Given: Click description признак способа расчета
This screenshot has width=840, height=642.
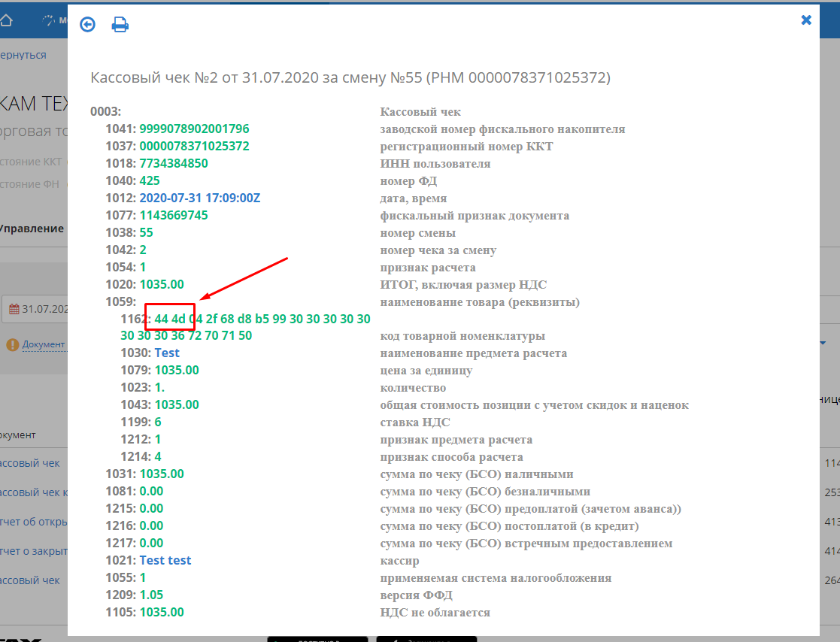Looking at the screenshot, I should tap(452, 457).
